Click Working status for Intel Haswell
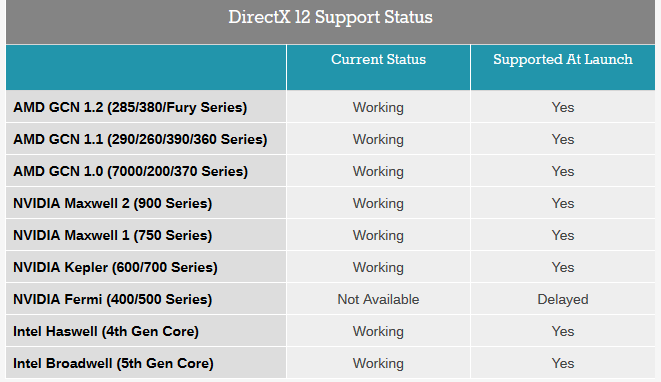This screenshot has height=382, width=661. [378, 331]
